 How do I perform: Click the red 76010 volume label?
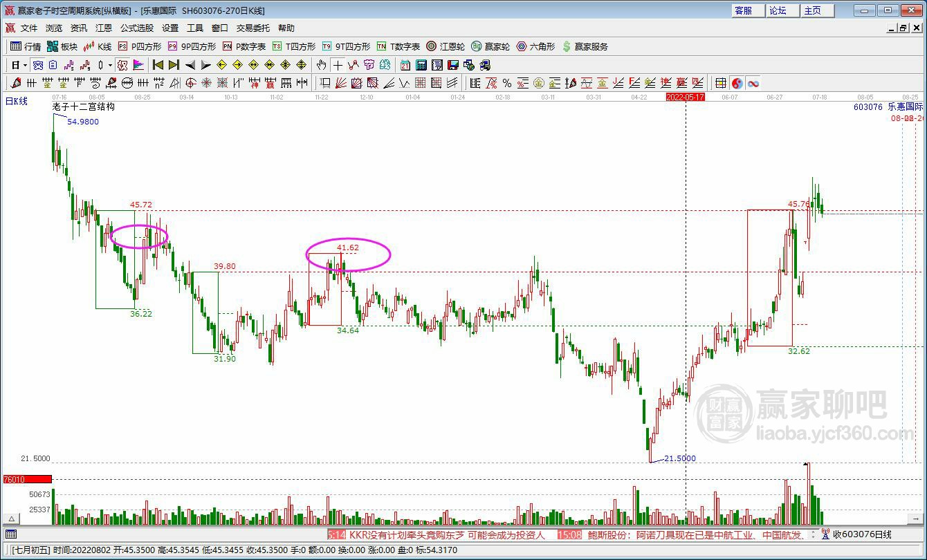(27, 479)
